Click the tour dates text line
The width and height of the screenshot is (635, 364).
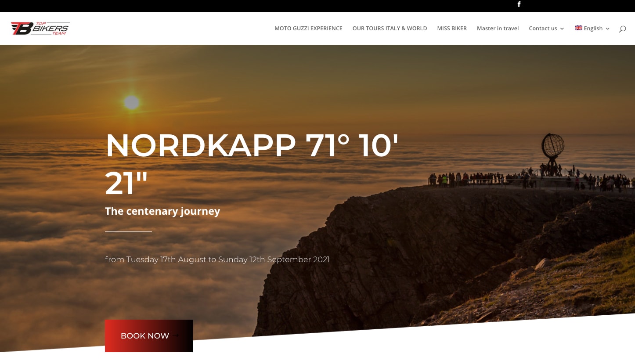(x=217, y=259)
